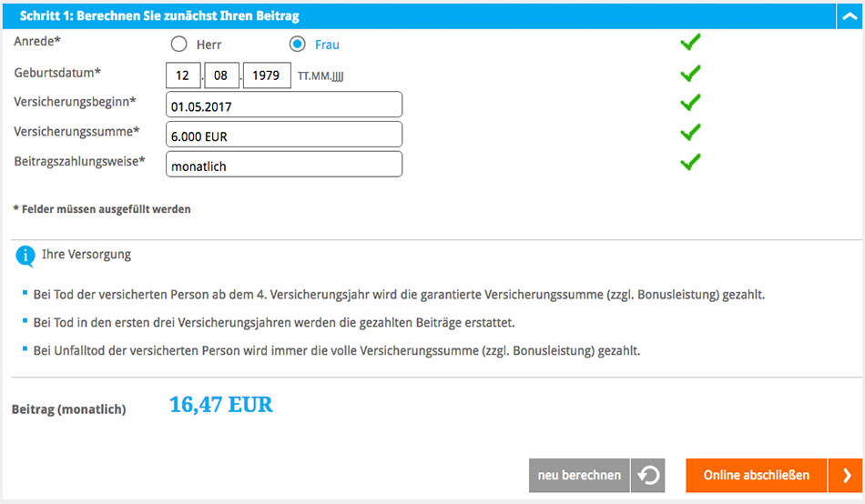Click the Schritt 1 header title text
The image size is (865, 504).
[x=159, y=16]
